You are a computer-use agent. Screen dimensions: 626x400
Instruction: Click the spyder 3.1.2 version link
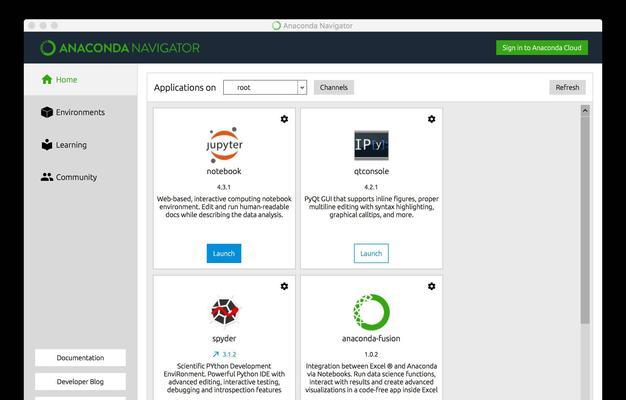coord(229,354)
